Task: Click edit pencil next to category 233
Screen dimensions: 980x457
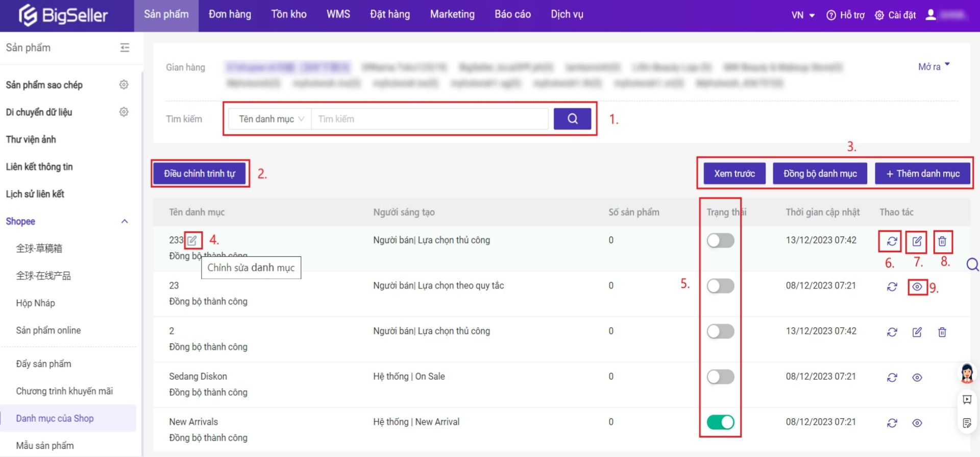Action: tap(192, 240)
